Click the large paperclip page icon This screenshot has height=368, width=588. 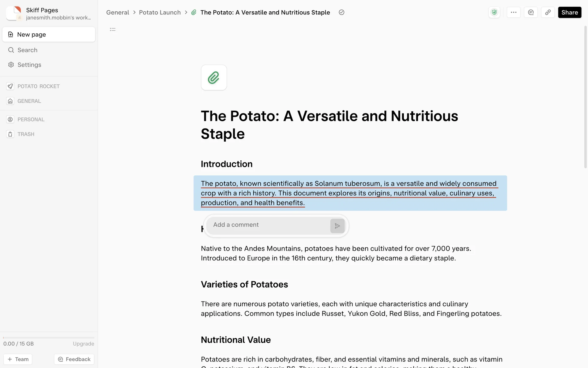[214, 78]
